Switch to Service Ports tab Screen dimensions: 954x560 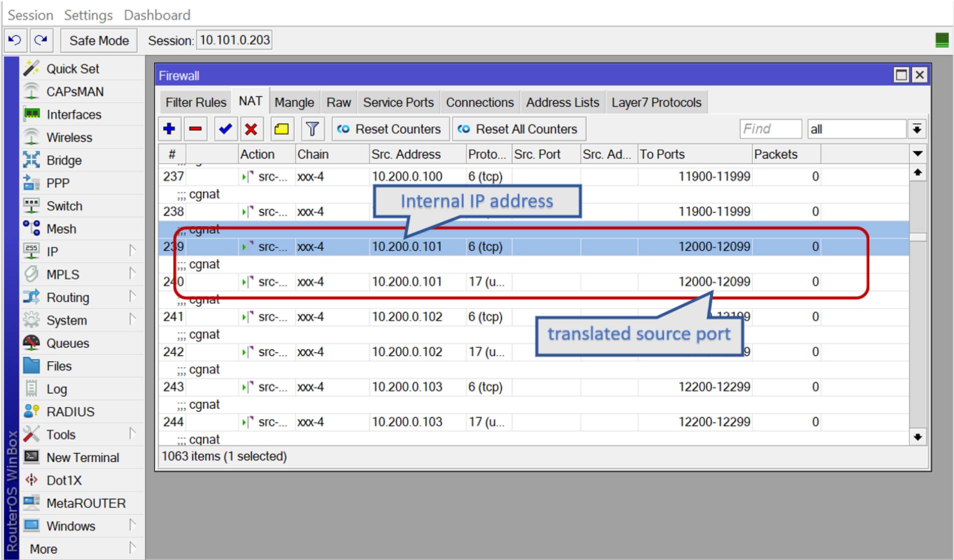click(x=398, y=102)
